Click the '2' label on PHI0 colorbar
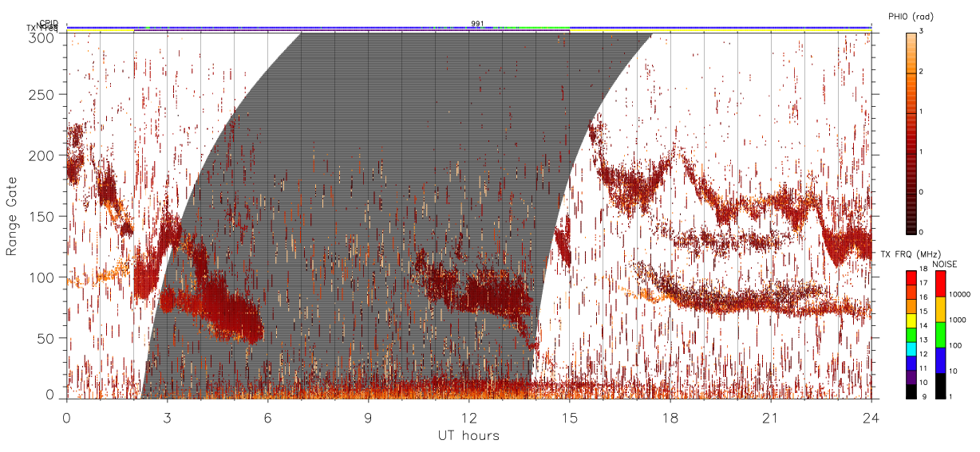Viewport: 980px width, 452px height. [x=922, y=72]
